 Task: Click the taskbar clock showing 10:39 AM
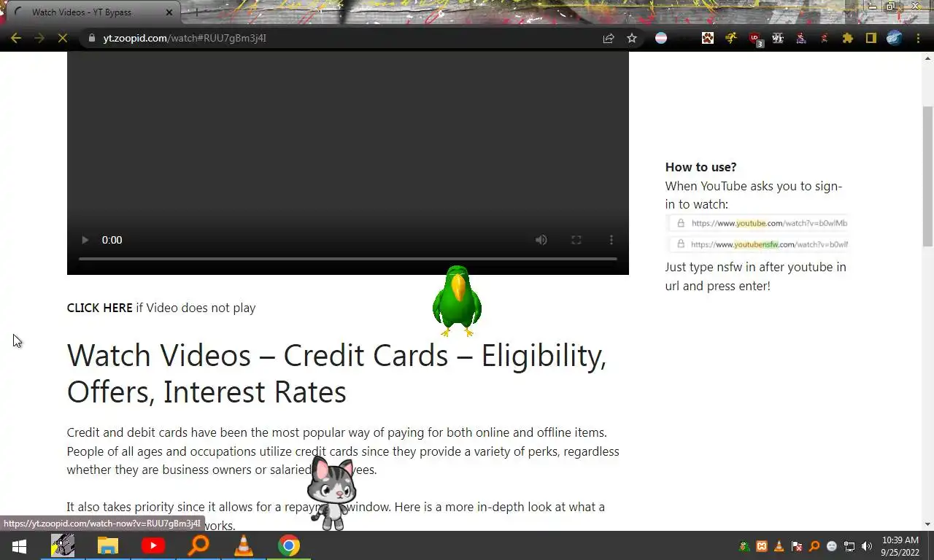click(900, 546)
